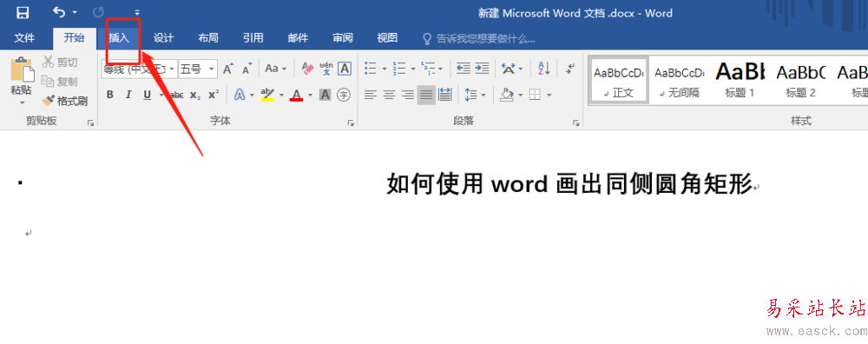Click the 复制 button

pos(61,82)
